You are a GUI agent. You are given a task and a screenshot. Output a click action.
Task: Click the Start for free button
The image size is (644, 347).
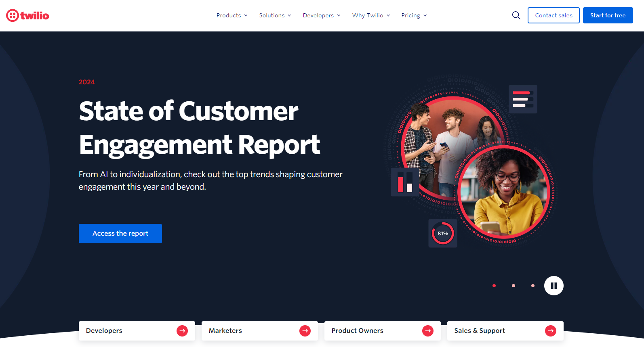pyautogui.click(x=608, y=15)
